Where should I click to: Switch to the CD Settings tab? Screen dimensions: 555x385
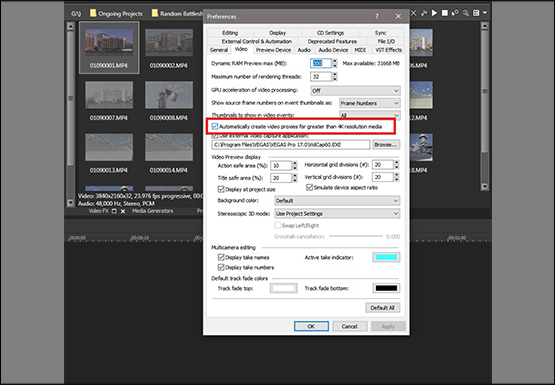(x=330, y=33)
